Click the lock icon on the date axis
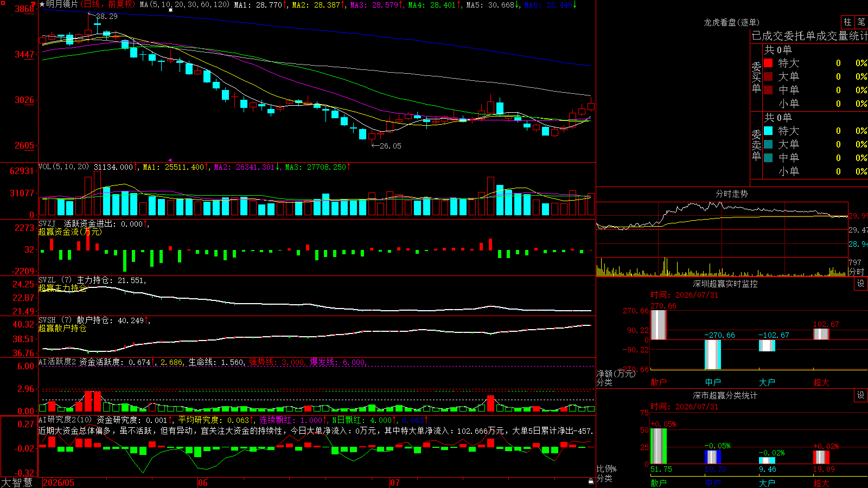868x488 pixels. coord(591,481)
